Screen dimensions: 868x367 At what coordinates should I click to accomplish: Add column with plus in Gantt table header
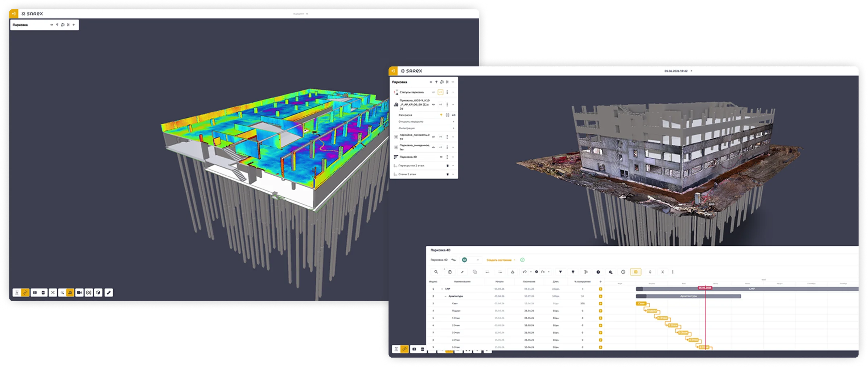601,281
